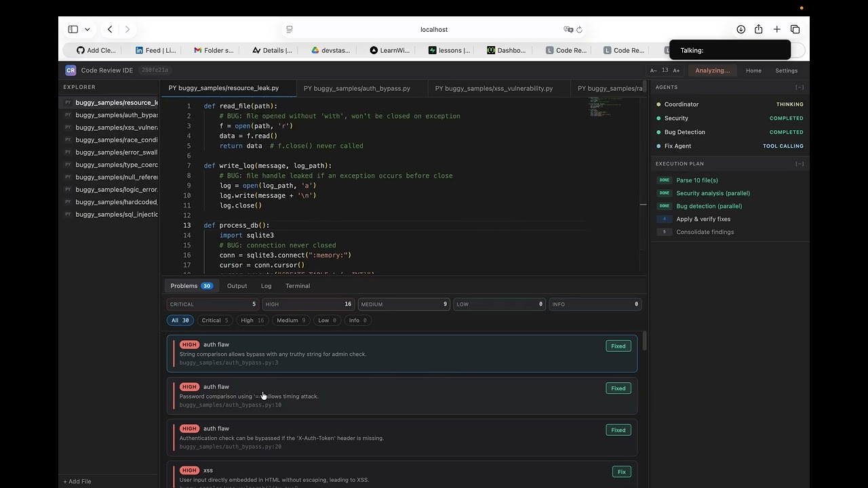Viewport: 868px width, 488px height.
Task: Toggle the Safari sidebar icon
Action: [73, 29]
